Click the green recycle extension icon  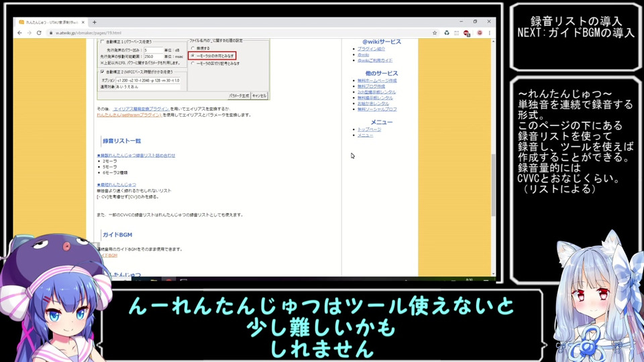point(447,33)
